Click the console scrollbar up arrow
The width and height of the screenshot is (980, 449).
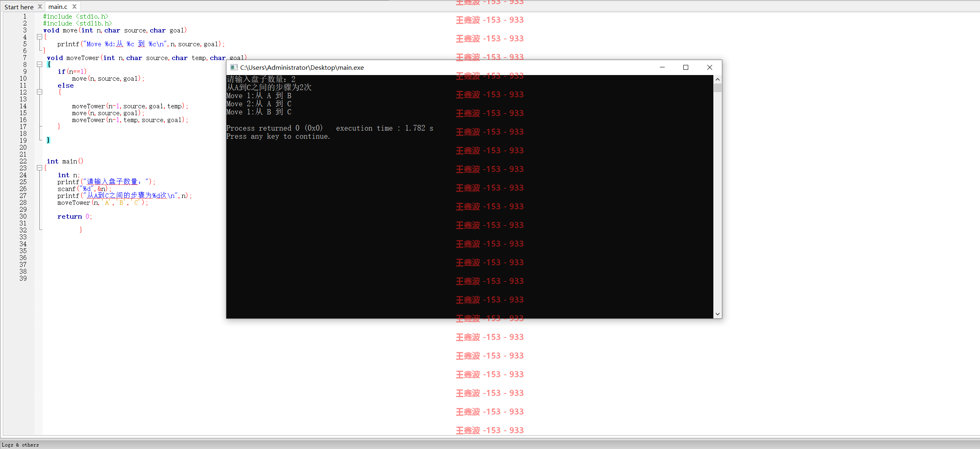717,79
